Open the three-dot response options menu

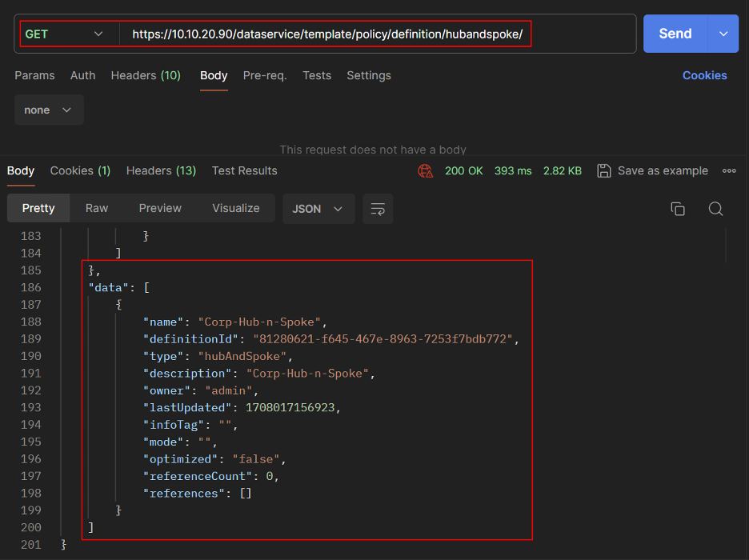(729, 170)
